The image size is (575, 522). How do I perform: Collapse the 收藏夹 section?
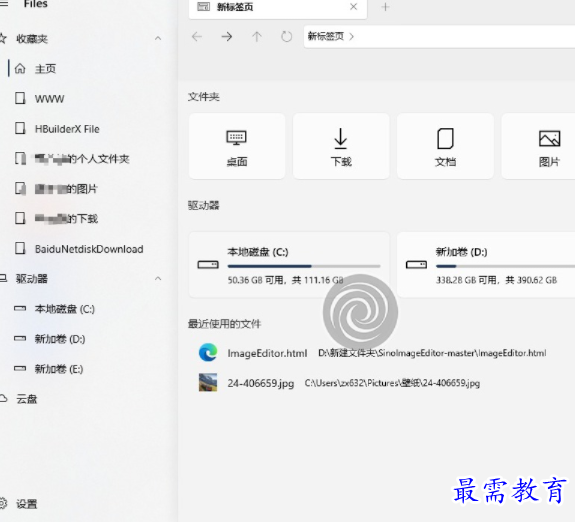pos(158,39)
